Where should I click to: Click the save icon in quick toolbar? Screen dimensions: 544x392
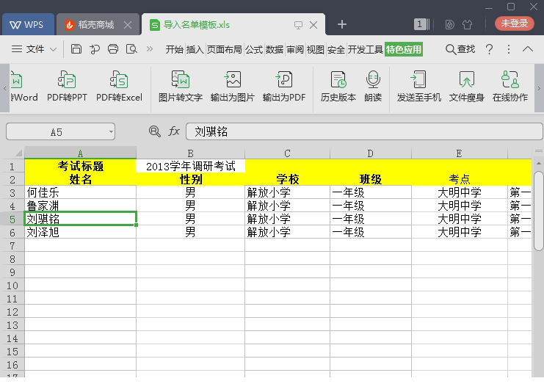[76, 49]
